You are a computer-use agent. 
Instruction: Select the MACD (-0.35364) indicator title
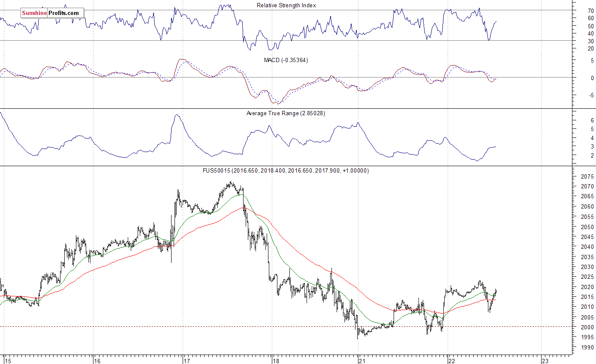(x=286, y=60)
